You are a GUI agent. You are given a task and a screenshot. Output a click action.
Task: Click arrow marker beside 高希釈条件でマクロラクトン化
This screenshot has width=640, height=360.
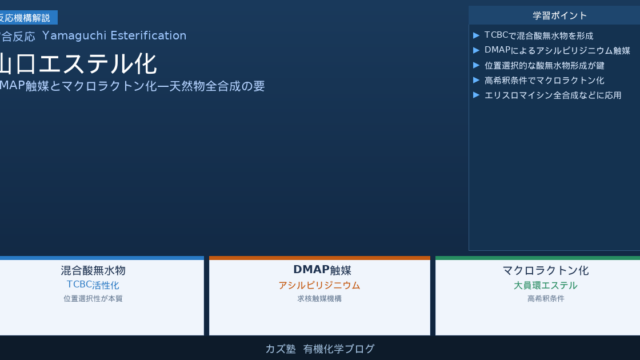476,80
